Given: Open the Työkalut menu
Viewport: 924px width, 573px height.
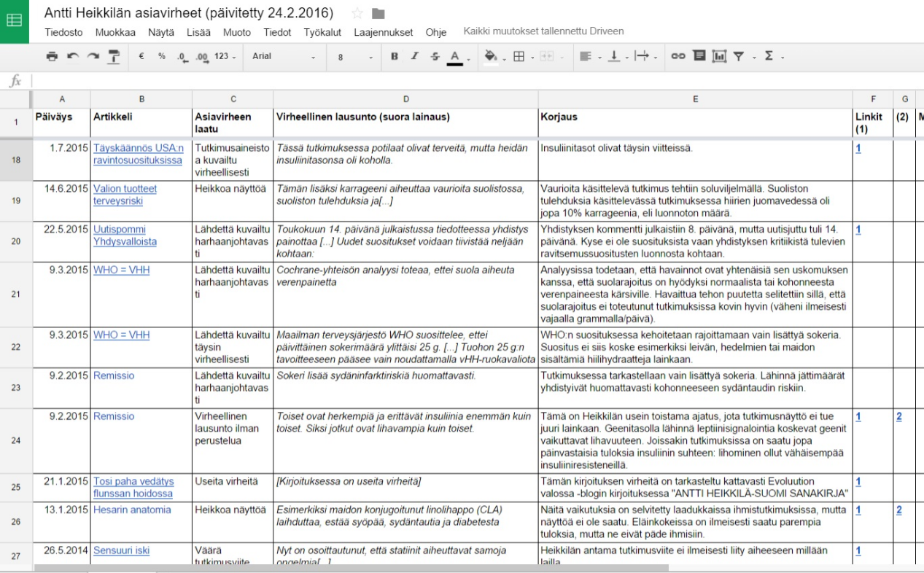Looking at the screenshot, I should [322, 32].
